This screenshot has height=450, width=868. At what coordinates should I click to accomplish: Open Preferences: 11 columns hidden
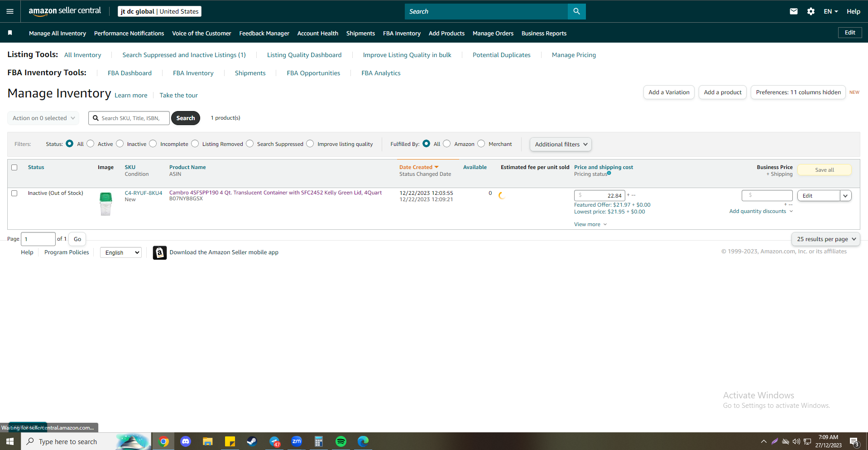click(798, 92)
